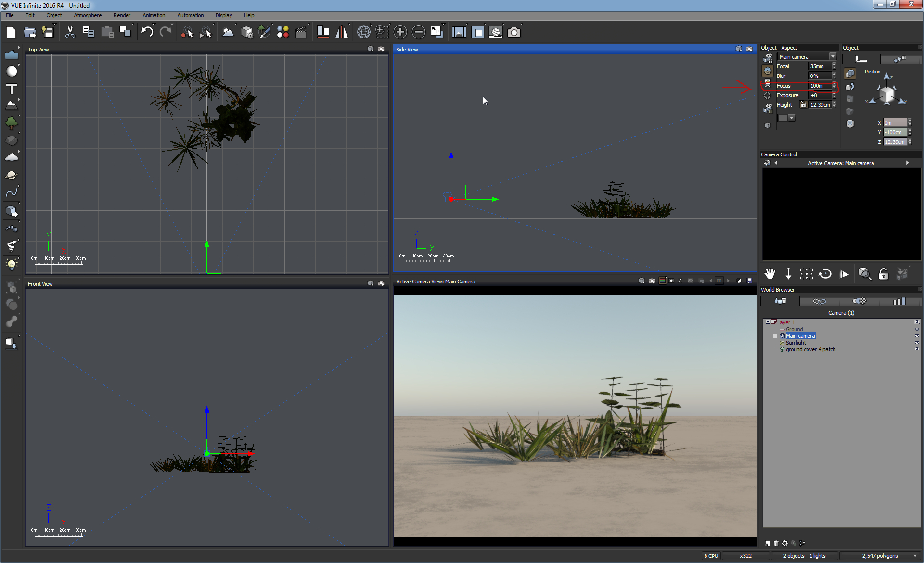Select the Text tool in left toolbar
924x563 pixels.
[x=12, y=89]
